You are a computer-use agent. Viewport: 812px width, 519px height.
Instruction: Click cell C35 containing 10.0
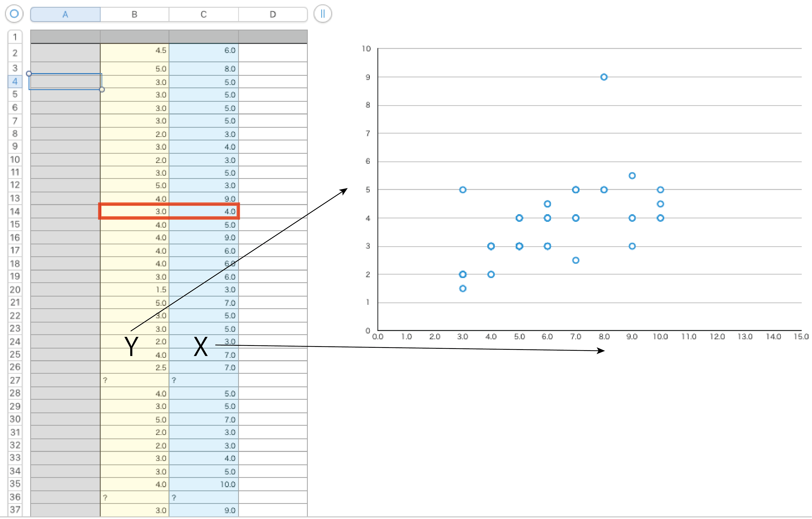click(204, 484)
